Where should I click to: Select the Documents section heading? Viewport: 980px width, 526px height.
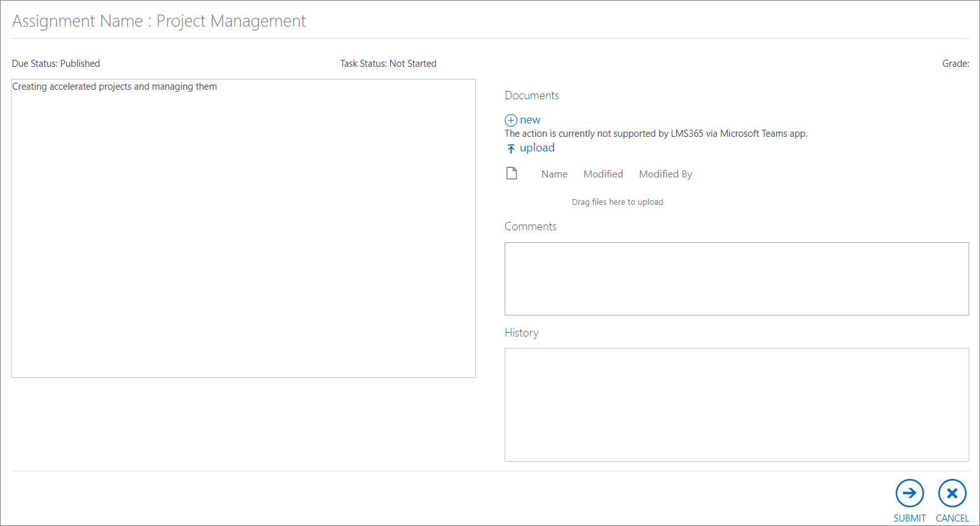coord(532,95)
